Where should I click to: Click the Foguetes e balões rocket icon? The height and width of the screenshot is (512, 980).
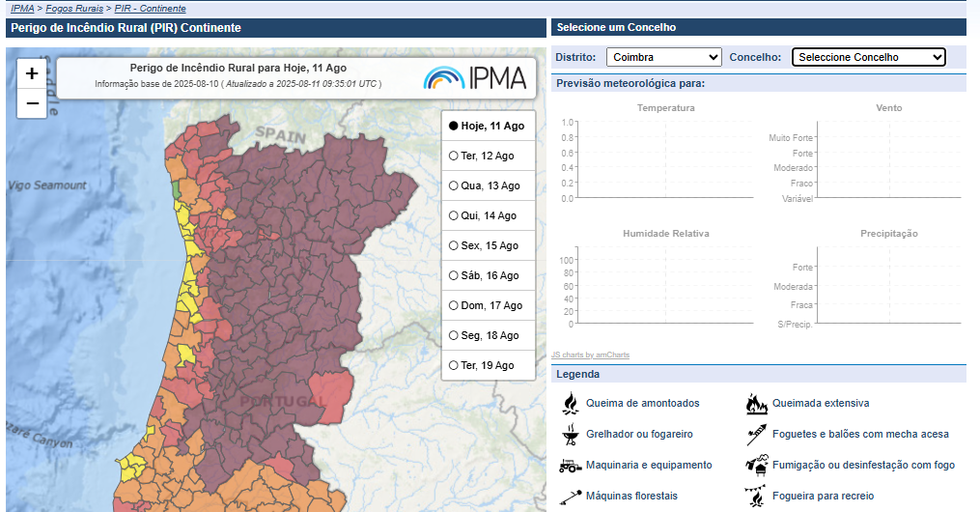point(756,434)
